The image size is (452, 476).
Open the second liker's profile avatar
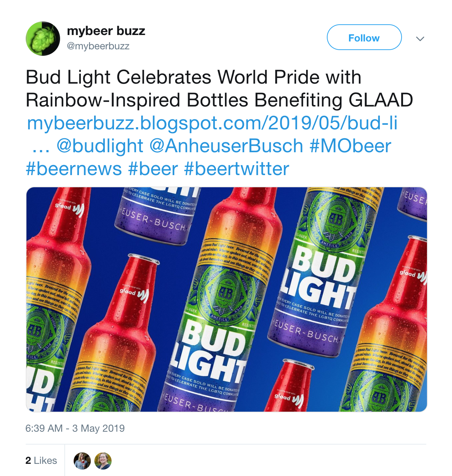103,461
